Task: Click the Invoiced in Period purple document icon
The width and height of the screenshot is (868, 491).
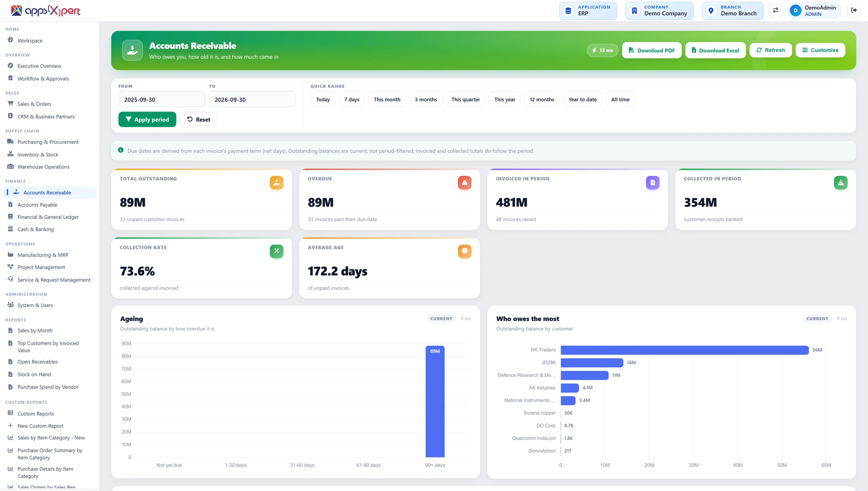Action: coord(652,183)
